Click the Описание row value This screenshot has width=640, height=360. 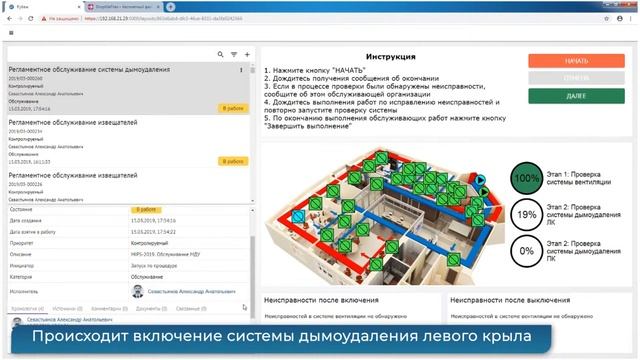coord(165,254)
